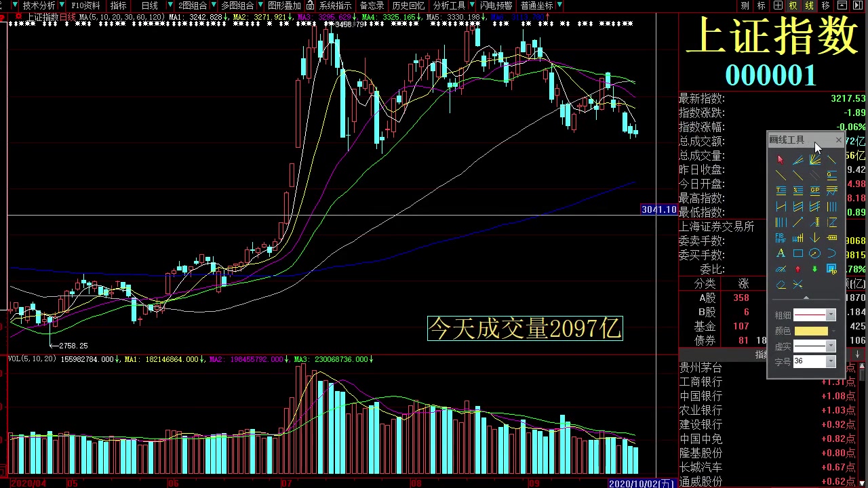Click the yellow 颜色 color swatch
Image resolution: width=868 pixels, height=488 pixels.
pos(811,331)
